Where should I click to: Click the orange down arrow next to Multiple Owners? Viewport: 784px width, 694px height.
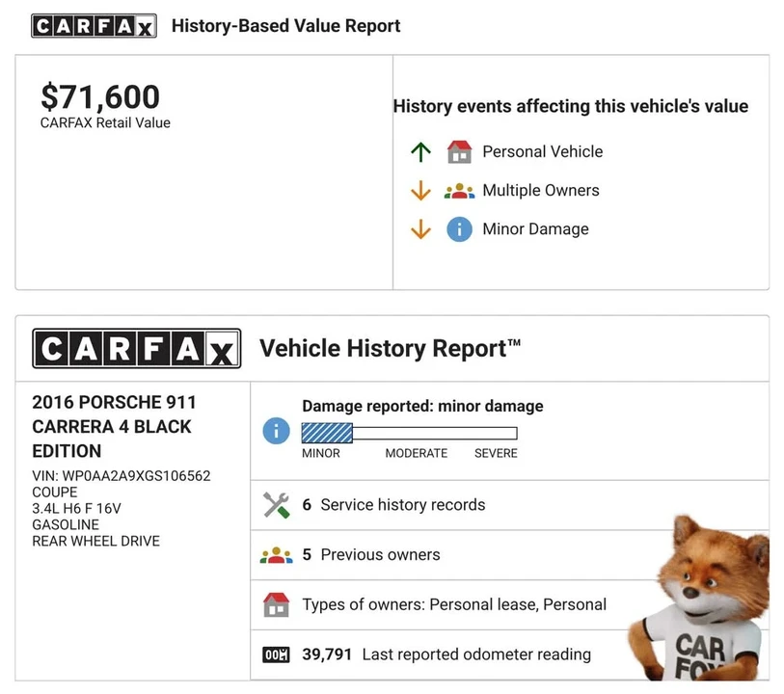(x=420, y=190)
